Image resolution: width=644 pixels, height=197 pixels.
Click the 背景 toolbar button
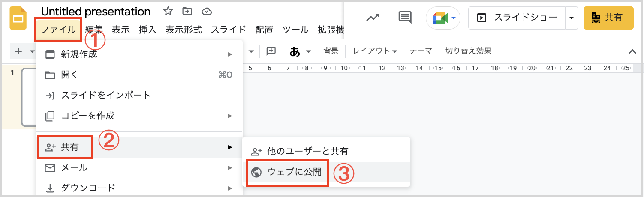point(331,51)
